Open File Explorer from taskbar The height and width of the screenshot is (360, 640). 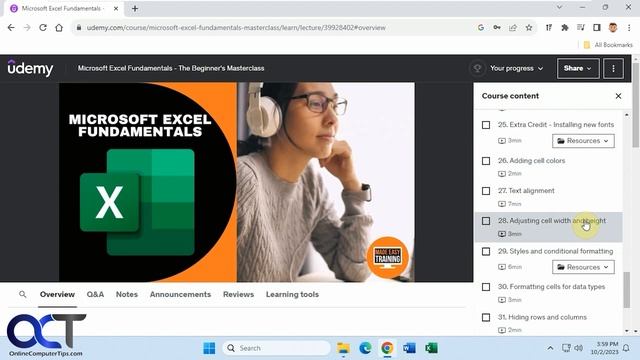pos(343,348)
